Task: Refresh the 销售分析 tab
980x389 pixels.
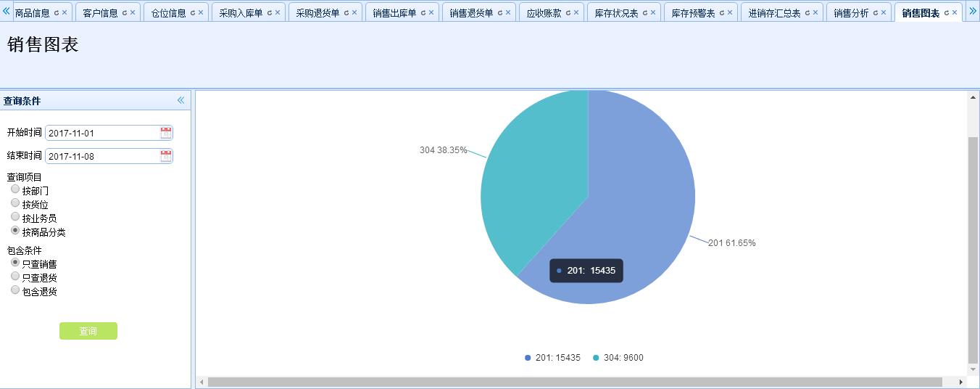Action: coord(875,12)
